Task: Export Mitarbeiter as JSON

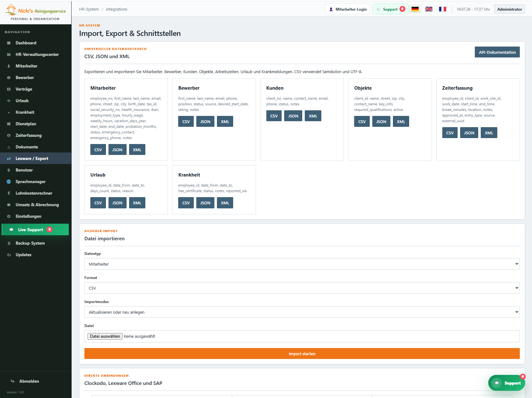Action: [x=118, y=150]
